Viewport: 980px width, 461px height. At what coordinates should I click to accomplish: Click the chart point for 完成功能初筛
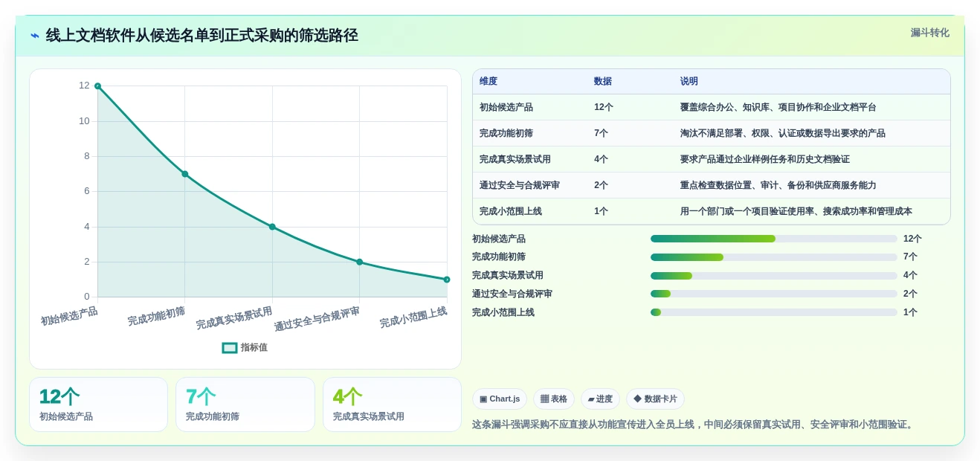pos(185,174)
